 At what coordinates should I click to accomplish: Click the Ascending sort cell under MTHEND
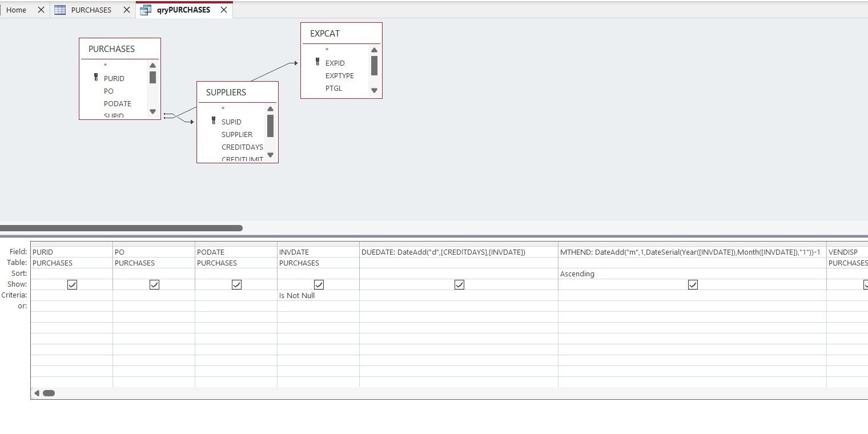693,274
